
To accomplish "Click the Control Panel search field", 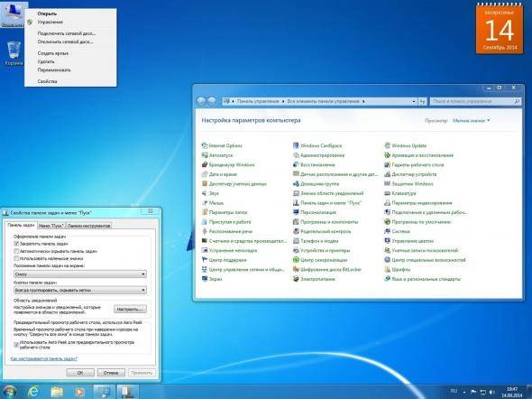I will pos(476,101).
